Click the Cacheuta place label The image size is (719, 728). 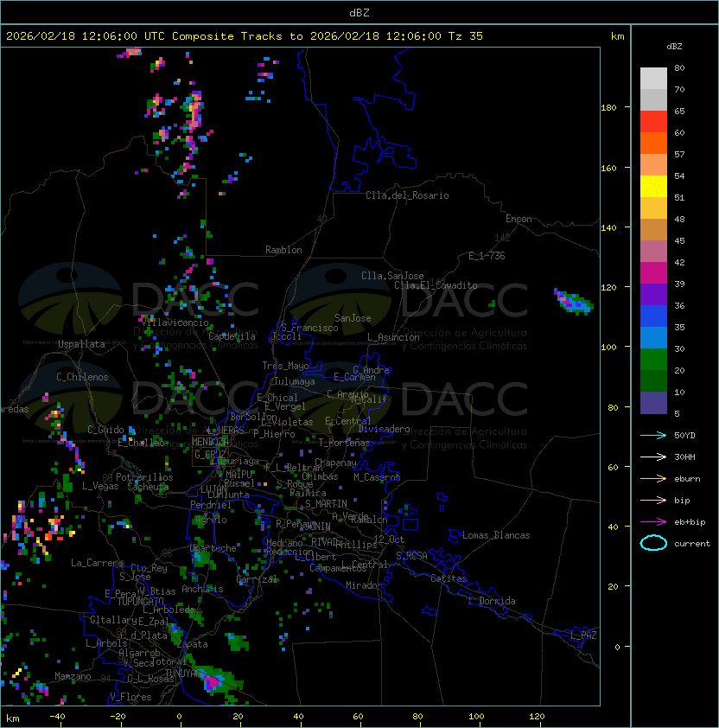coord(148,487)
